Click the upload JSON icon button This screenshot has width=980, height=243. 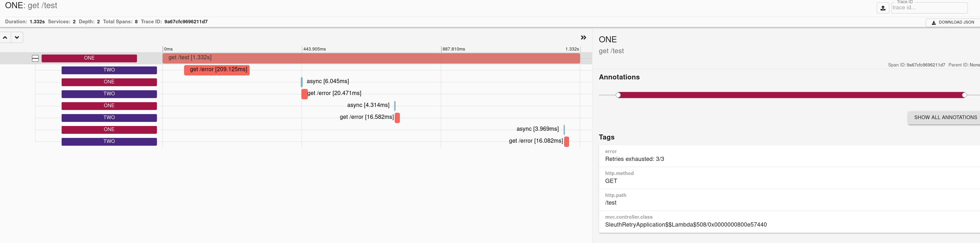[x=883, y=8]
